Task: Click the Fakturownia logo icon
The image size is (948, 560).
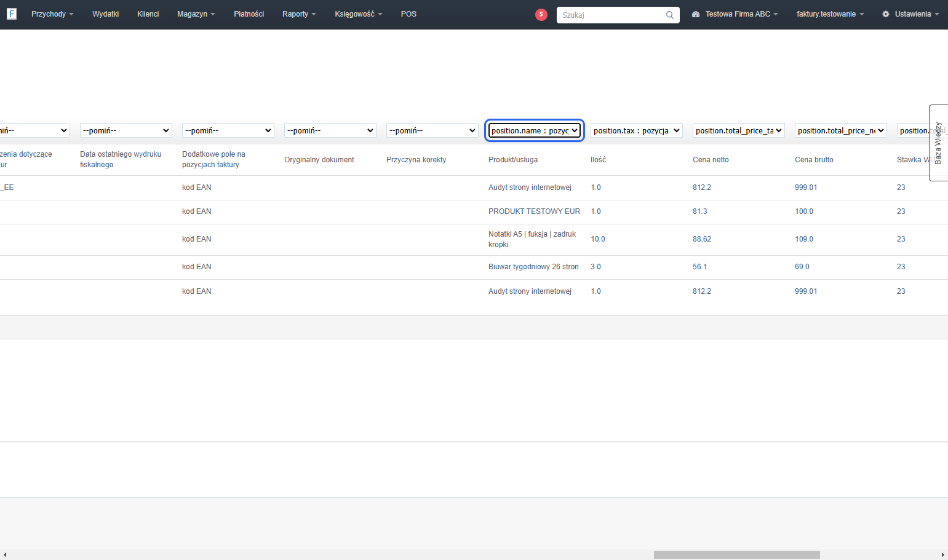Action: pos(11,14)
